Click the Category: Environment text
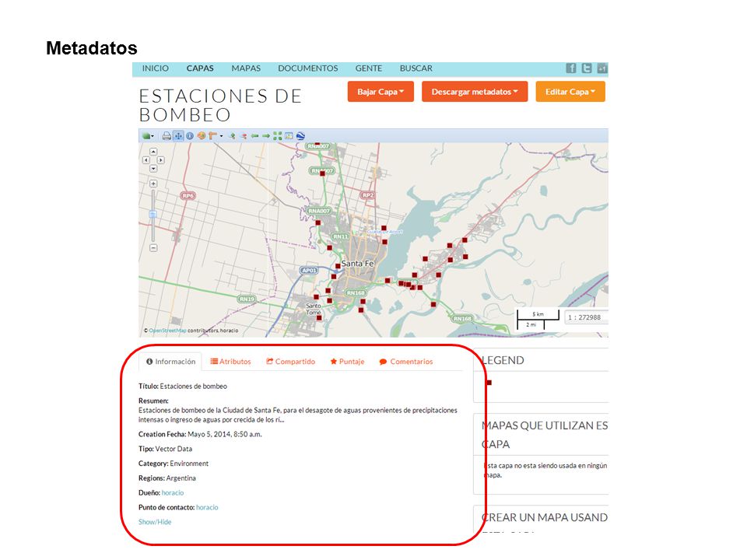 click(x=174, y=464)
